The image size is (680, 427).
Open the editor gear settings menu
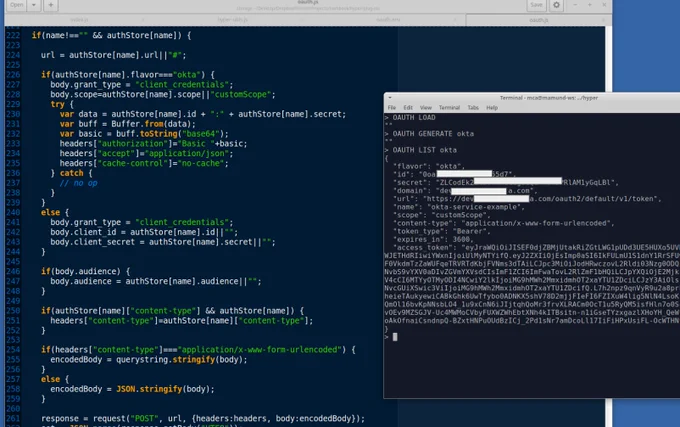pos(556,5)
